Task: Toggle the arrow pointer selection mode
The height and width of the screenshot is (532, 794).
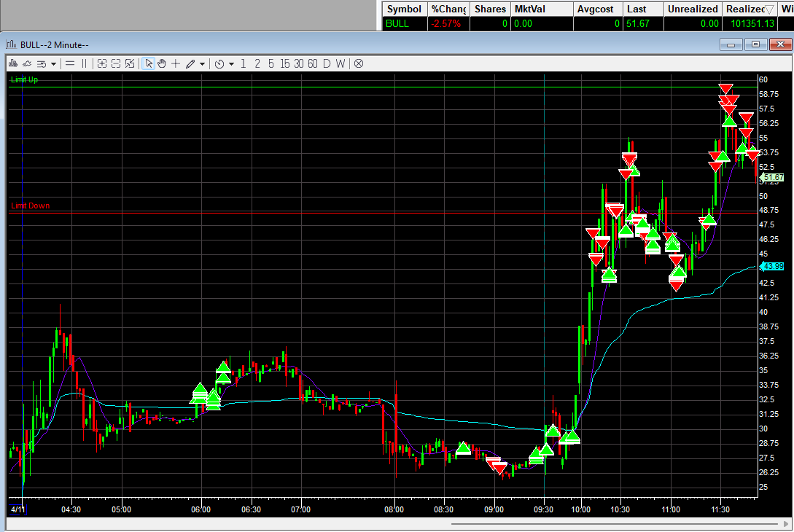Action: point(149,63)
